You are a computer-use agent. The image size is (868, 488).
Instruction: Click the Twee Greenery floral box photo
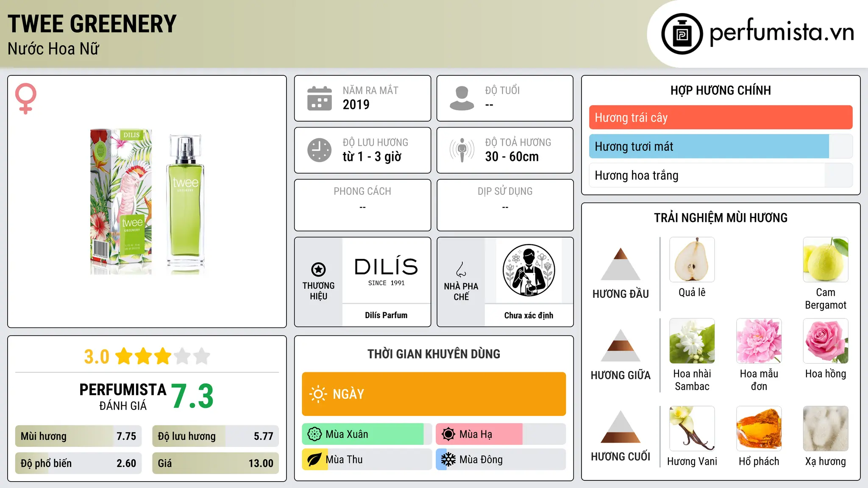(121, 202)
